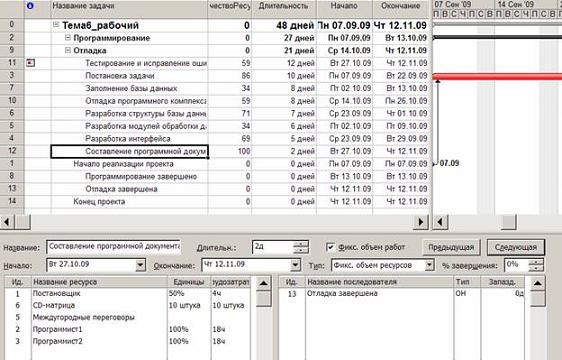The width and height of the screenshot is (562, 360).
Task: Click the info indicator column header icon
Action: pos(30,6)
